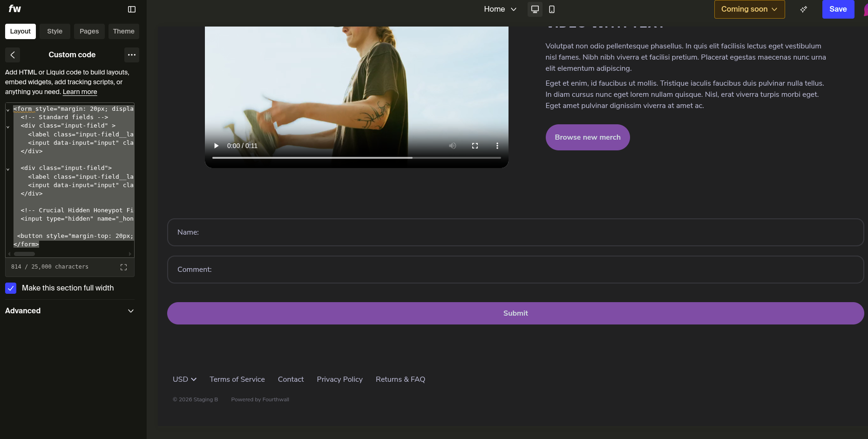The width and height of the screenshot is (868, 439).
Task: Focus the Comment input field
Action: point(515,270)
